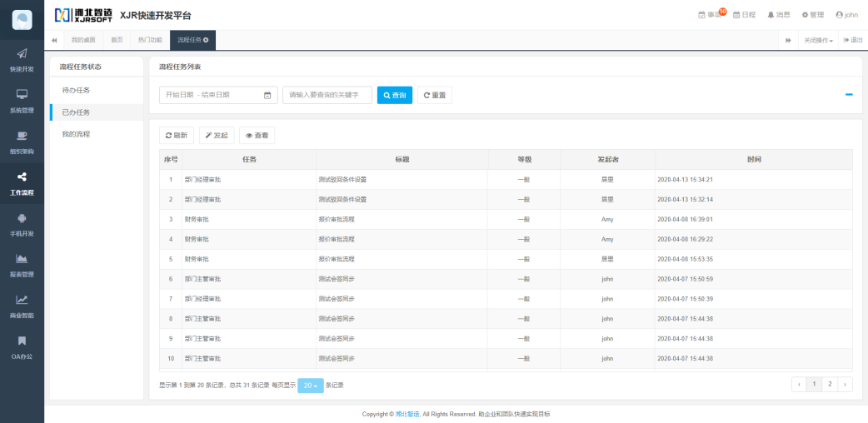
Task: Click 财务审批 in row 3
Action: click(x=197, y=219)
